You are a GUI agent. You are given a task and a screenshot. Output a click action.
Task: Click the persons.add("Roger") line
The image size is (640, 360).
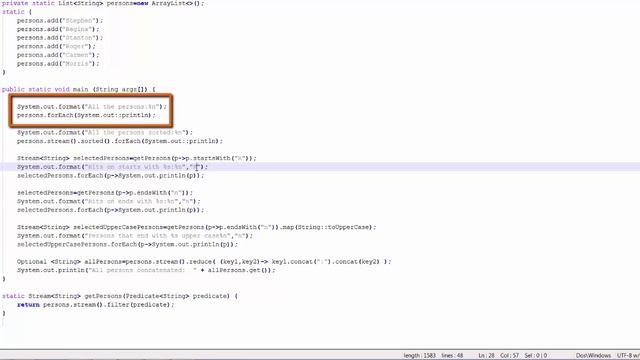click(56, 46)
